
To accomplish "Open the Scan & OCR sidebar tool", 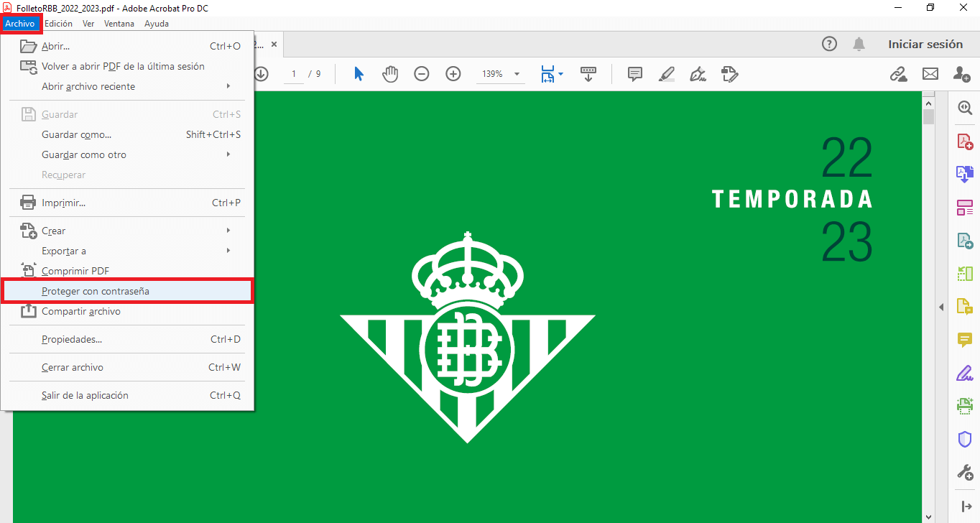I will 965,406.
